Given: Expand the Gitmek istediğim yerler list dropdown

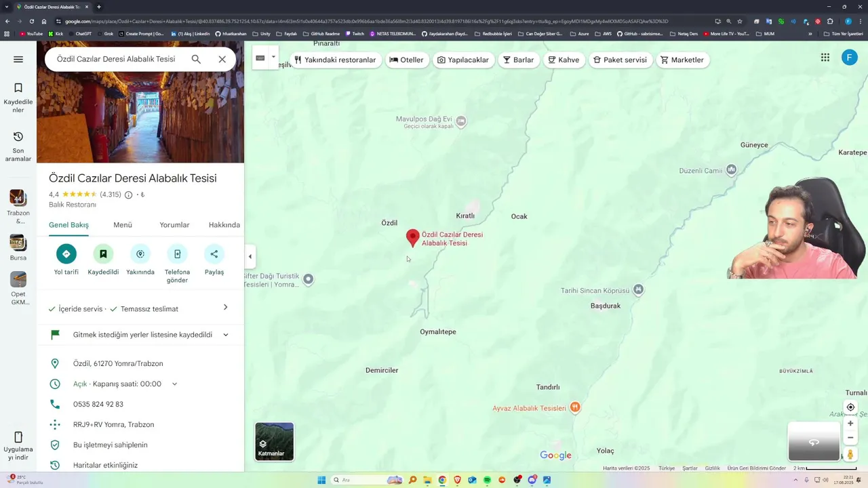Looking at the screenshot, I should coord(226,335).
